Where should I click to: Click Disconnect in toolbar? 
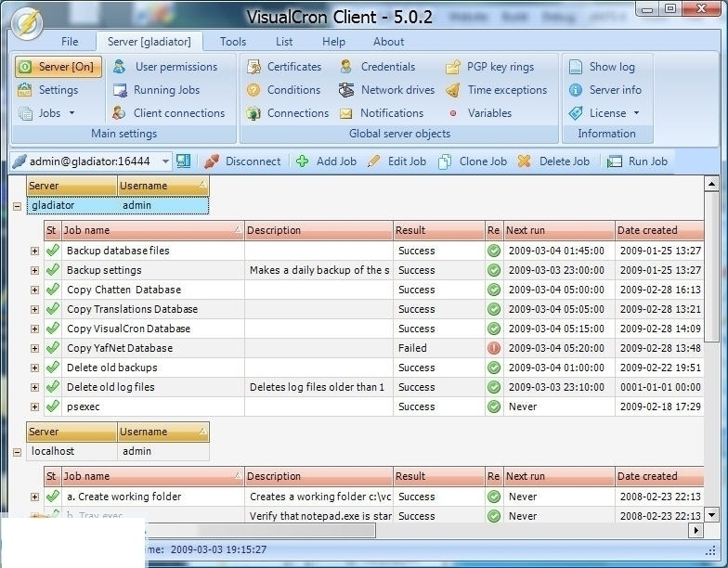click(x=243, y=161)
